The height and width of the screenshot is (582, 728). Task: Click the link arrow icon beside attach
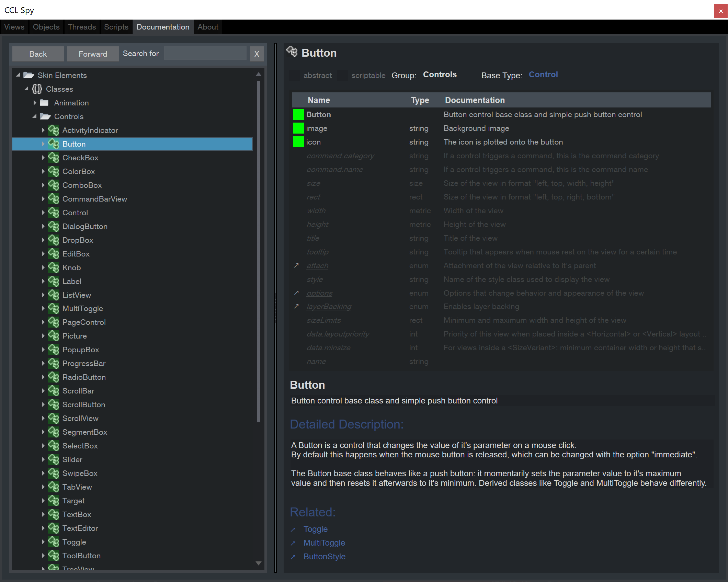point(296,265)
